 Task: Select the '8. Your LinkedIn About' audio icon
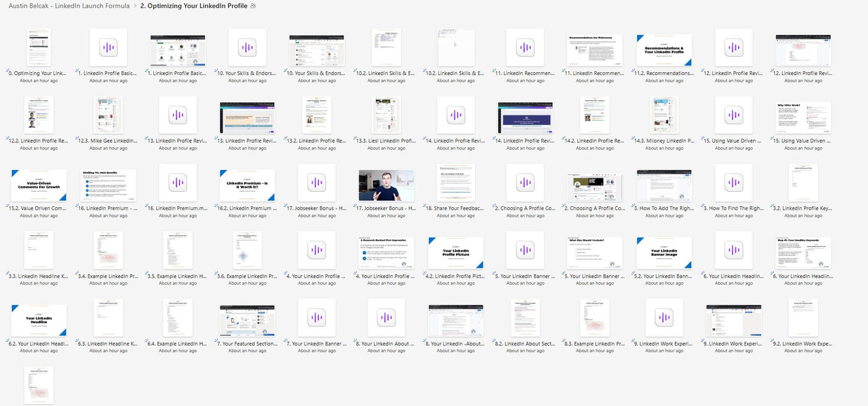coord(386,318)
